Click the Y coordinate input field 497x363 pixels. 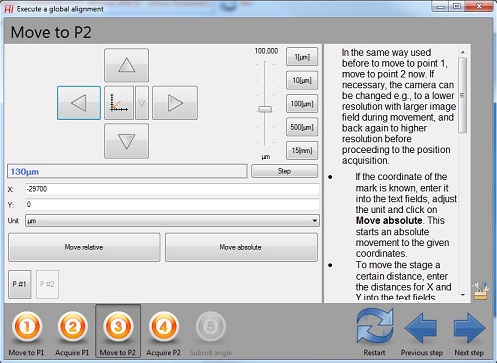[x=172, y=204]
